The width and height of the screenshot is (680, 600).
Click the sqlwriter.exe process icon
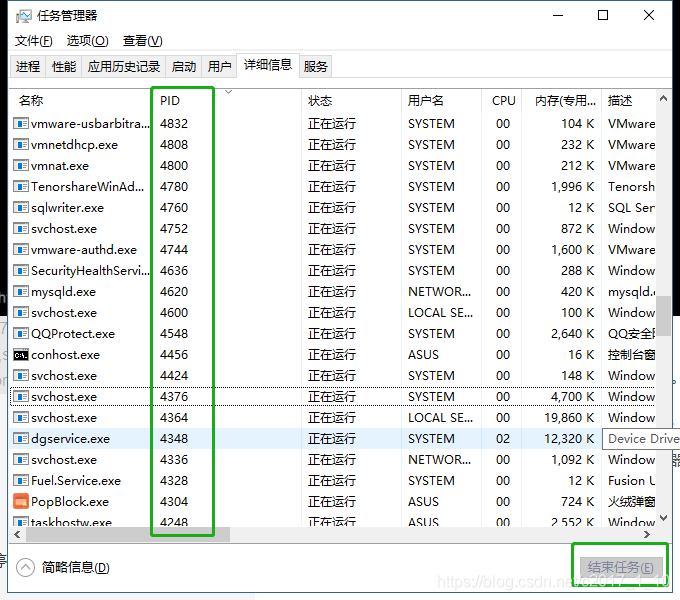(x=21, y=208)
